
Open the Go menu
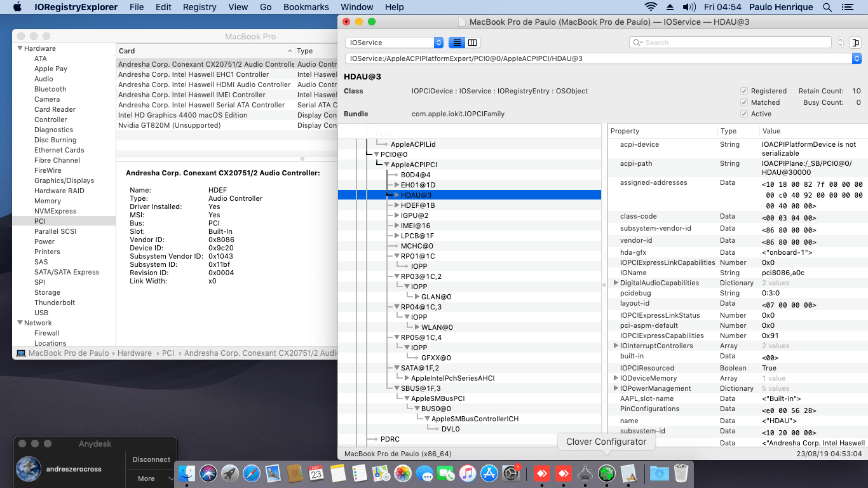266,7
